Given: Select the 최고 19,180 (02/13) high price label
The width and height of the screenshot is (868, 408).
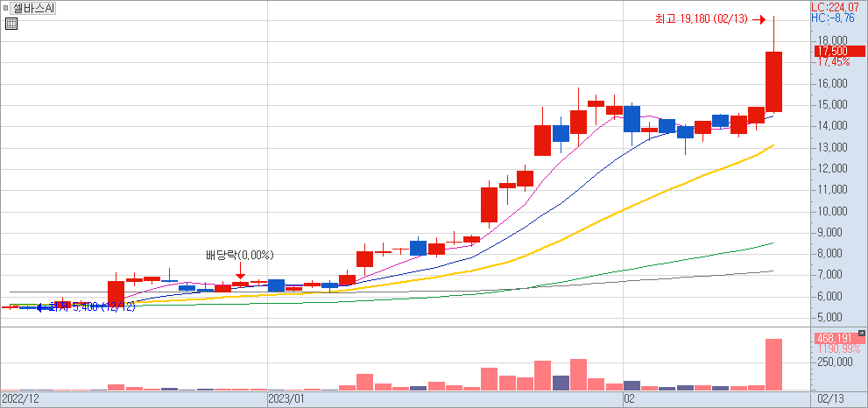Looking at the screenshot, I should click(x=701, y=18).
